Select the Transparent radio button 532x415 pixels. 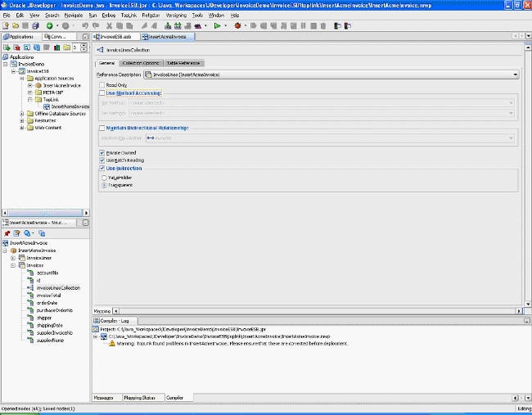(x=104, y=185)
